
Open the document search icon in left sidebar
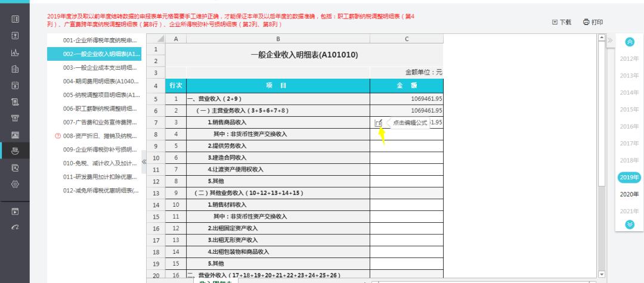coord(15,167)
